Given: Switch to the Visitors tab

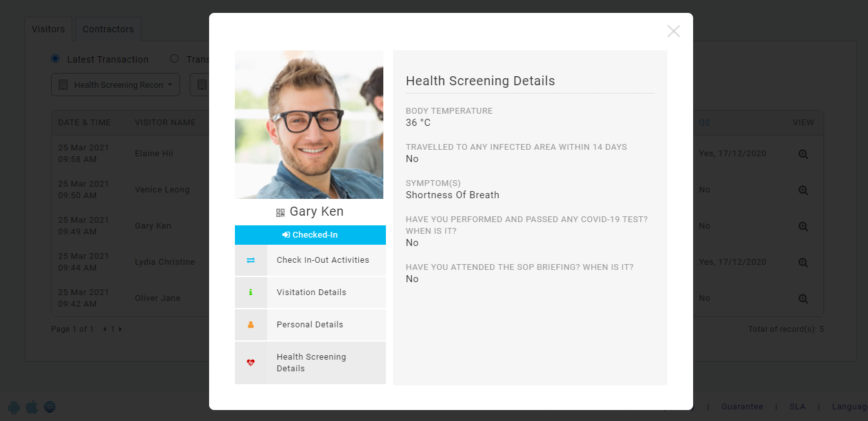Looking at the screenshot, I should pos(48,29).
